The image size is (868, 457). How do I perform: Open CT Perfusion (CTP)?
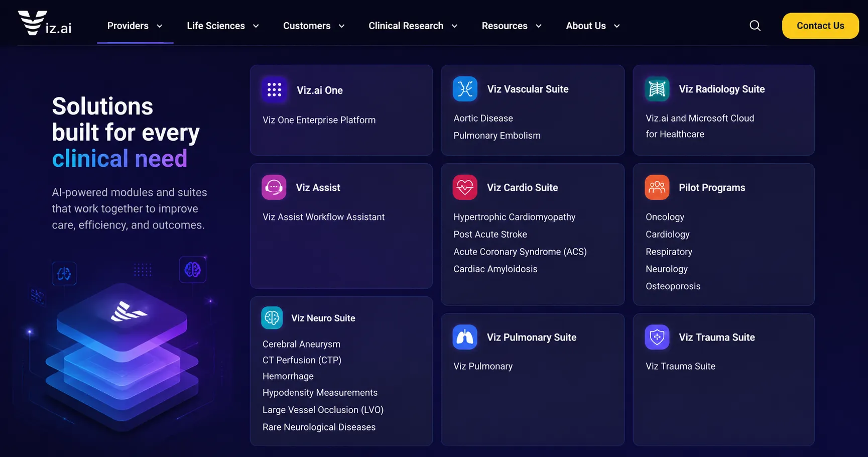(302, 360)
